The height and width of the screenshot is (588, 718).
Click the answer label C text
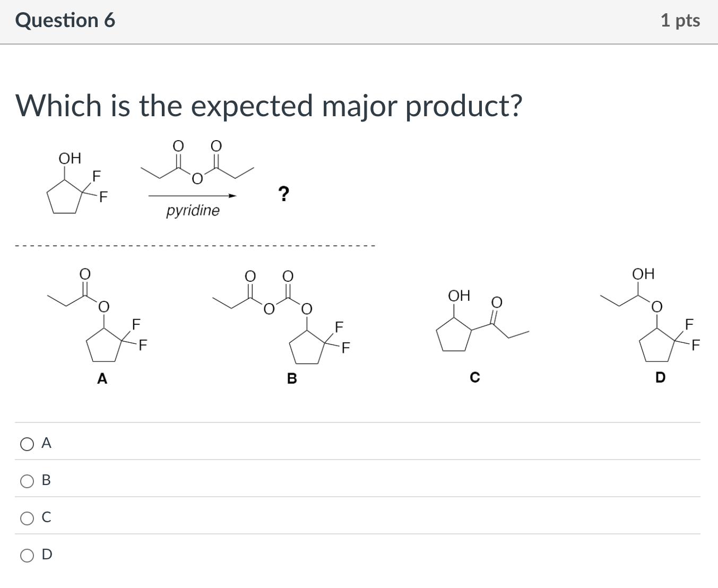click(x=46, y=517)
